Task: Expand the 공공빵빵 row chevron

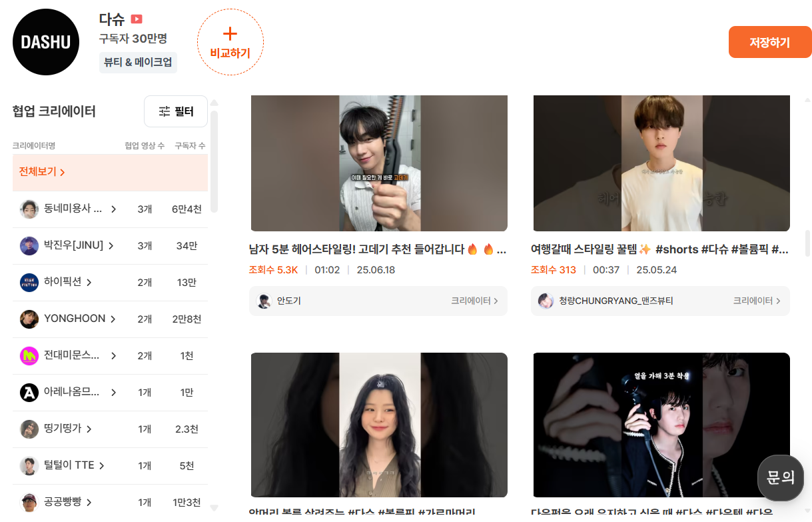Action: tap(89, 503)
